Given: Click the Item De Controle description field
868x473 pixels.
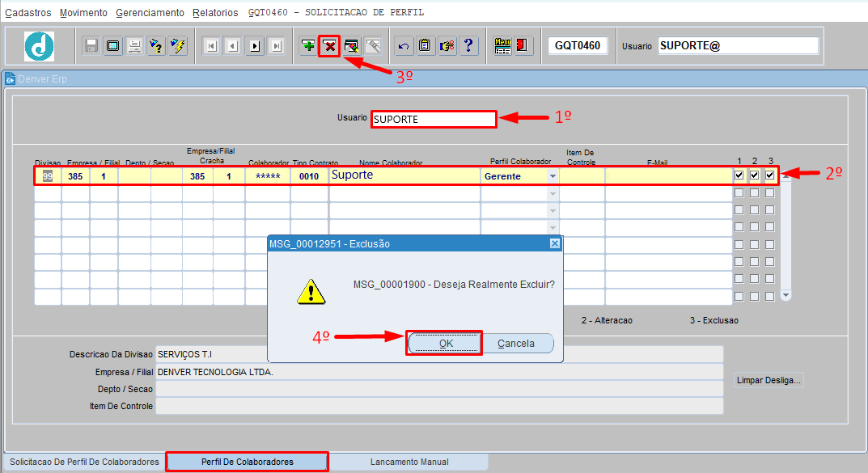Looking at the screenshot, I should [439, 406].
